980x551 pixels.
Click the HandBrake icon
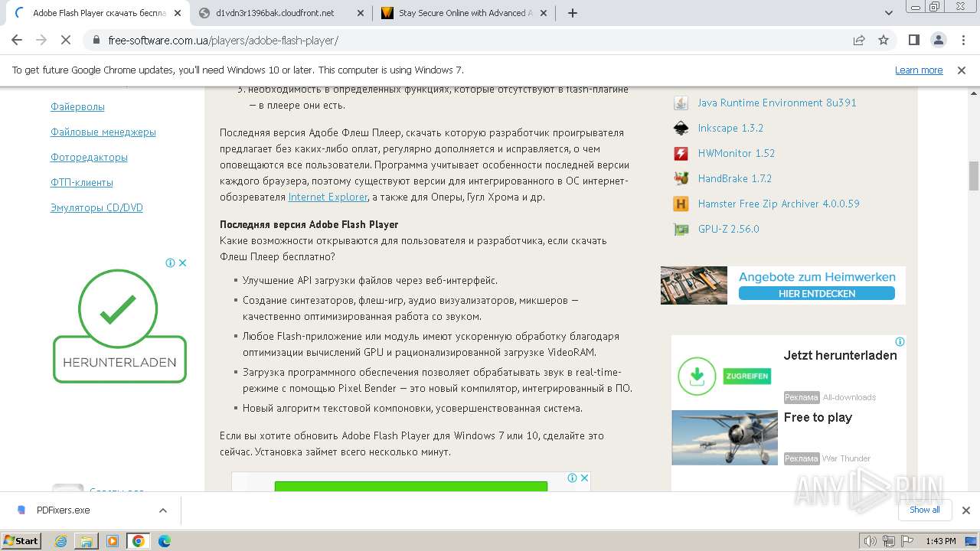681,178
